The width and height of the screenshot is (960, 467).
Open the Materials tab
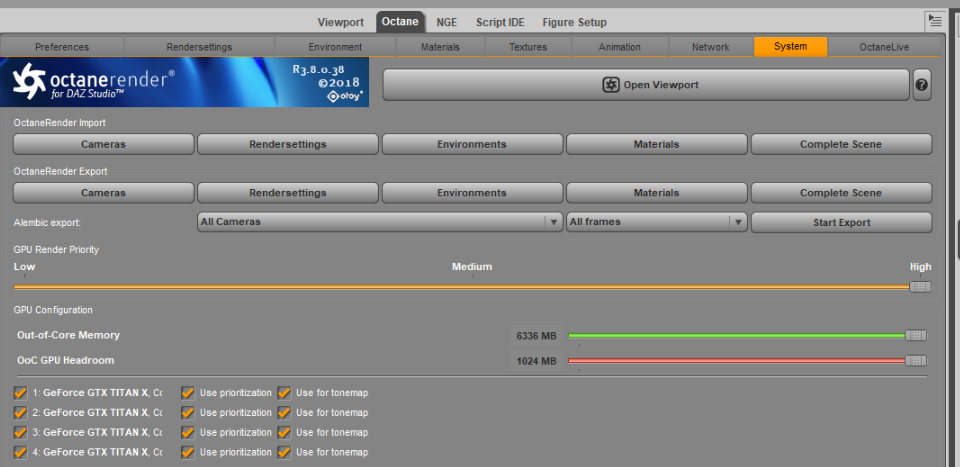pyautogui.click(x=440, y=47)
